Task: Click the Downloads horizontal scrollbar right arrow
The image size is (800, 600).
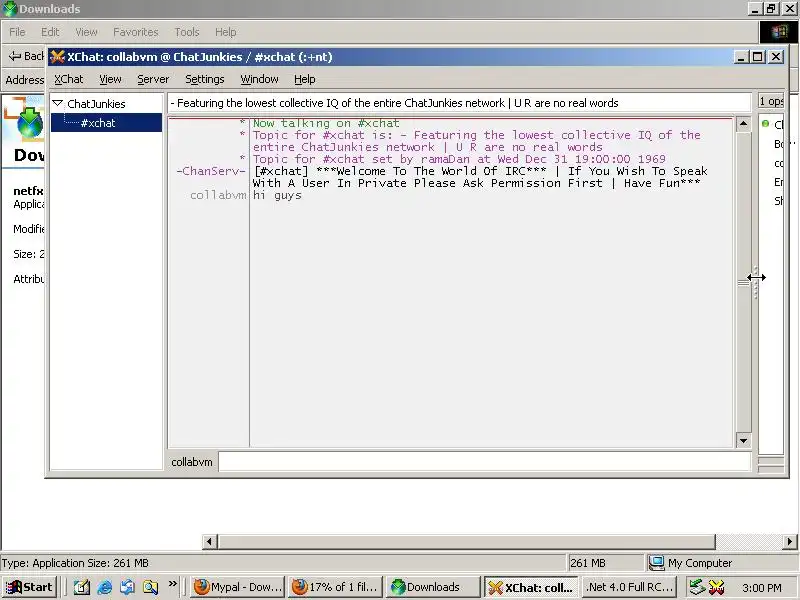Action: (x=790, y=541)
